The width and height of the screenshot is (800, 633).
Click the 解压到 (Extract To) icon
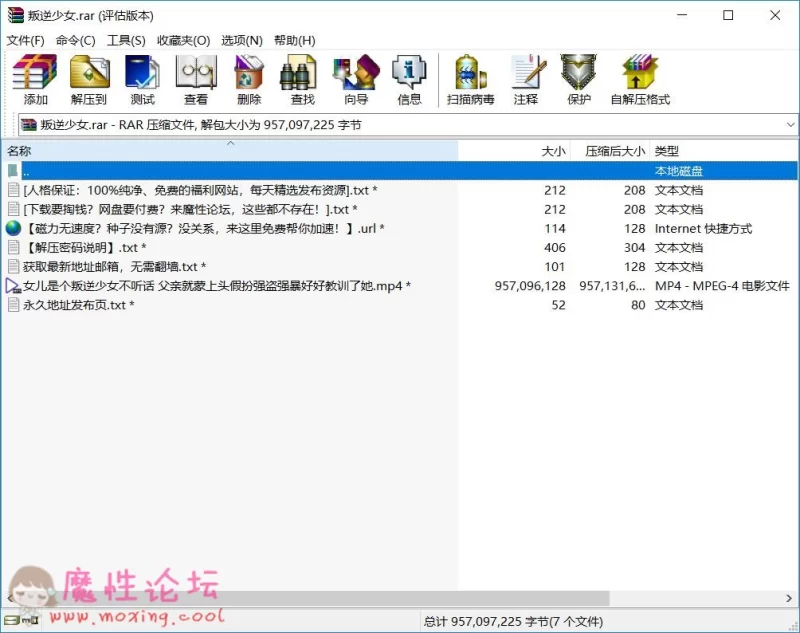coord(89,72)
